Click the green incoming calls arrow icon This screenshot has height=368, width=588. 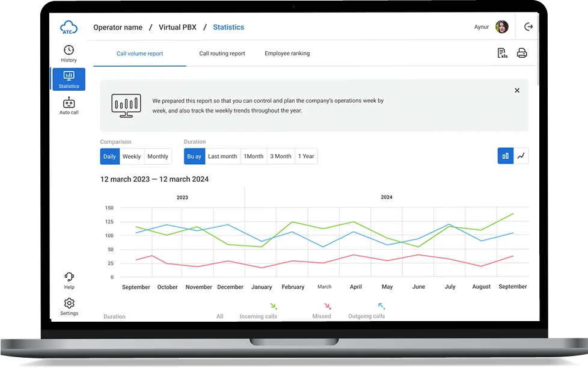pyautogui.click(x=274, y=306)
